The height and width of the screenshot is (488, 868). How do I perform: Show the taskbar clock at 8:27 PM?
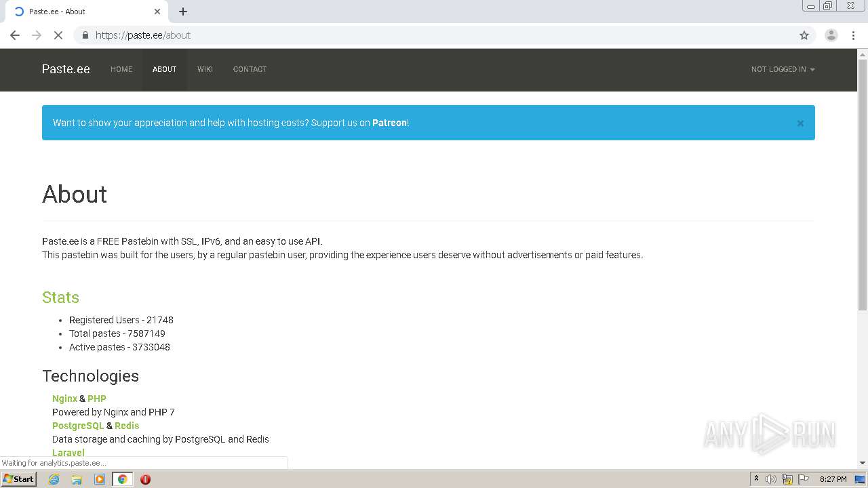point(833,479)
